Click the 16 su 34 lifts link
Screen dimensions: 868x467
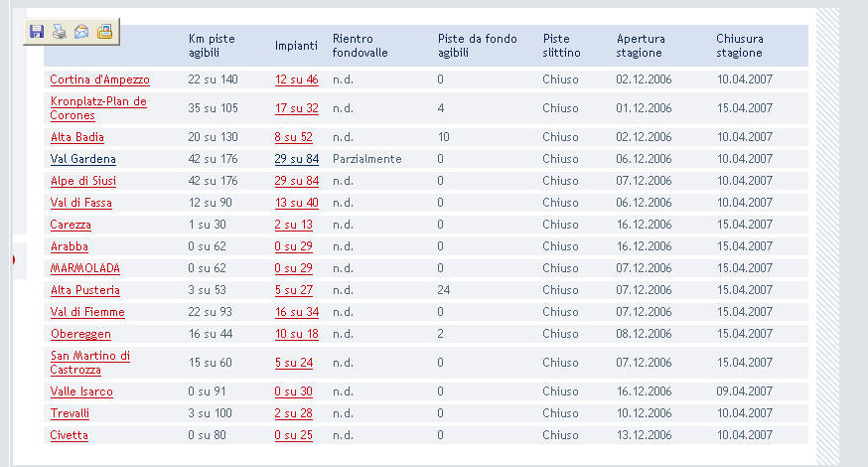(297, 312)
